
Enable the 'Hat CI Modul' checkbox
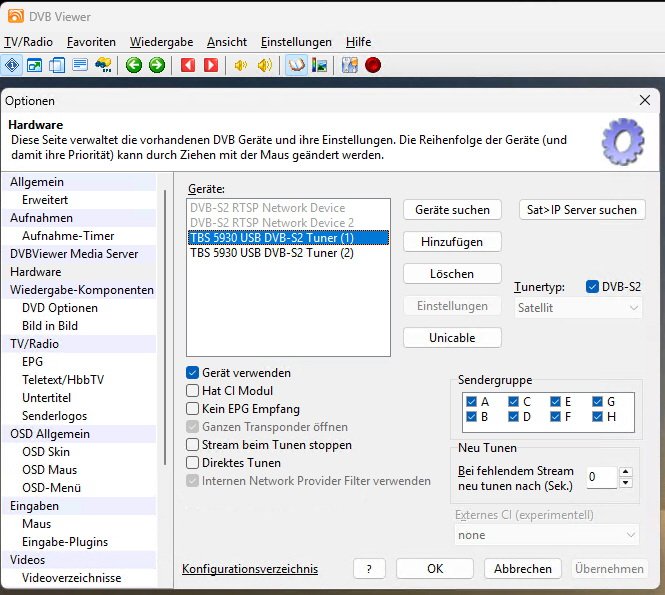[193, 390]
